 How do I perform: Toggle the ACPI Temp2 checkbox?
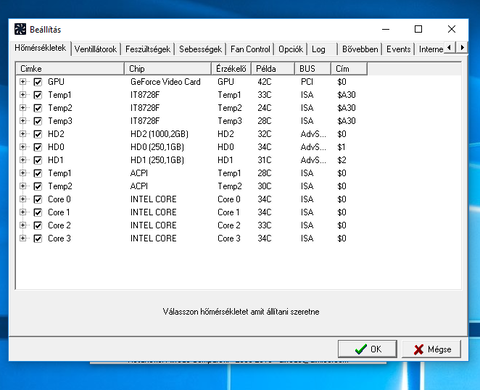pyautogui.click(x=38, y=186)
